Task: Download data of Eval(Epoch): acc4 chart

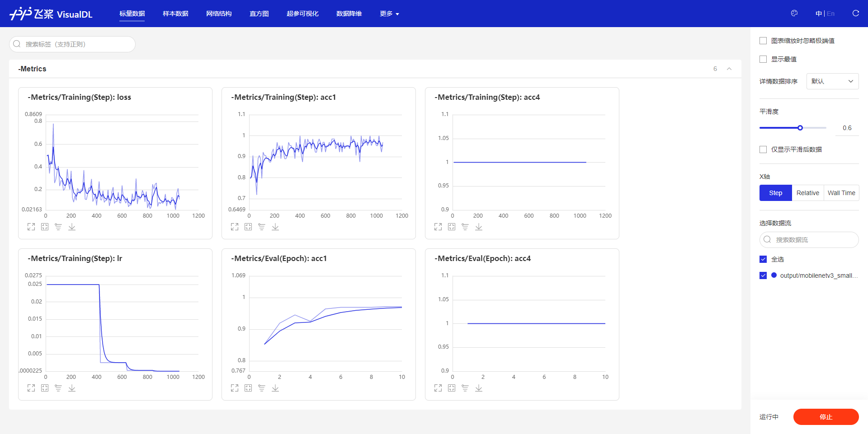Action: pos(479,388)
